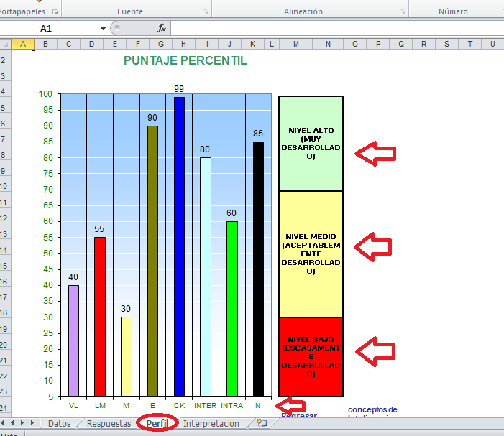
Task: Click the black N bar
Action: pos(258,269)
